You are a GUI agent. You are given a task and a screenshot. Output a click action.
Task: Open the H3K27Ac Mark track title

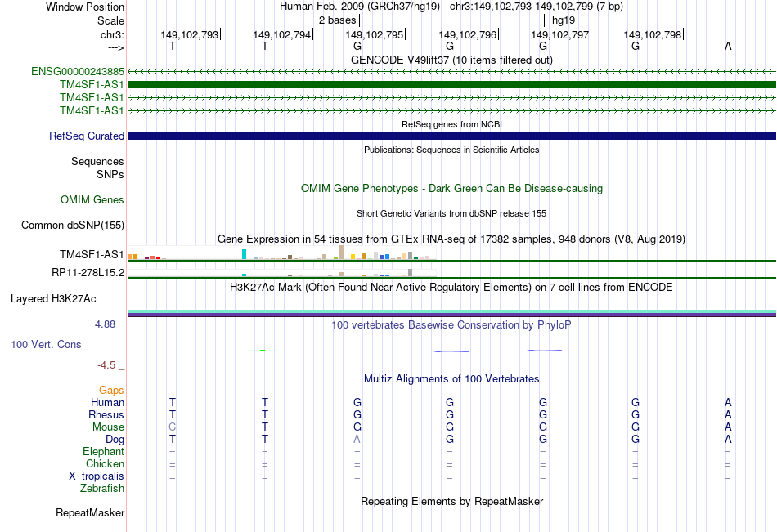(x=451, y=288)
